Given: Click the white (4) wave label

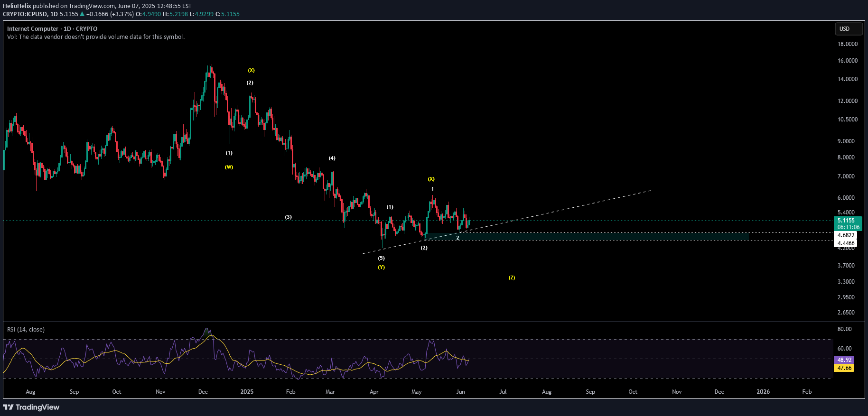Looking at the screenshot, I should point(332,158).
